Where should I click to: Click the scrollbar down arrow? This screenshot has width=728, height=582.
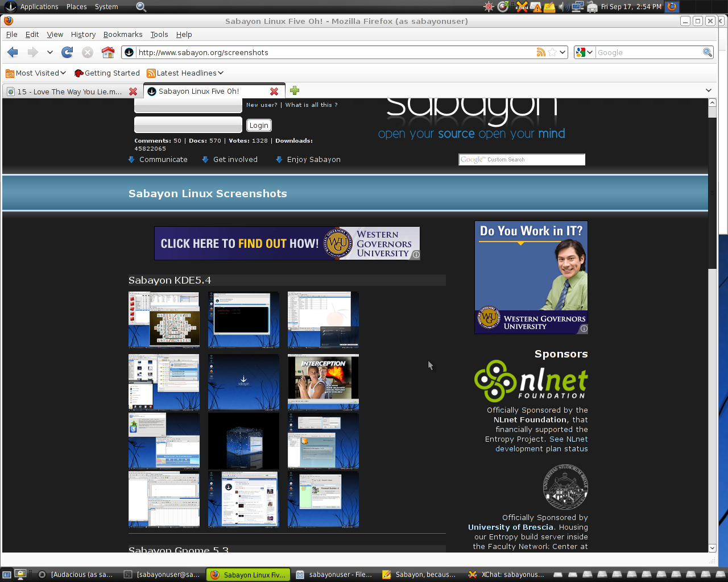tap(712, 548)
